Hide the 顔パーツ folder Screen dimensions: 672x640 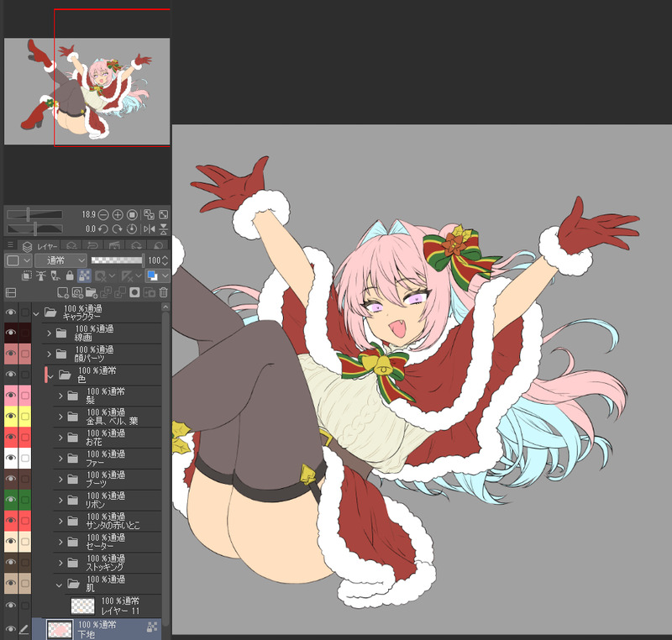point(11,354)
